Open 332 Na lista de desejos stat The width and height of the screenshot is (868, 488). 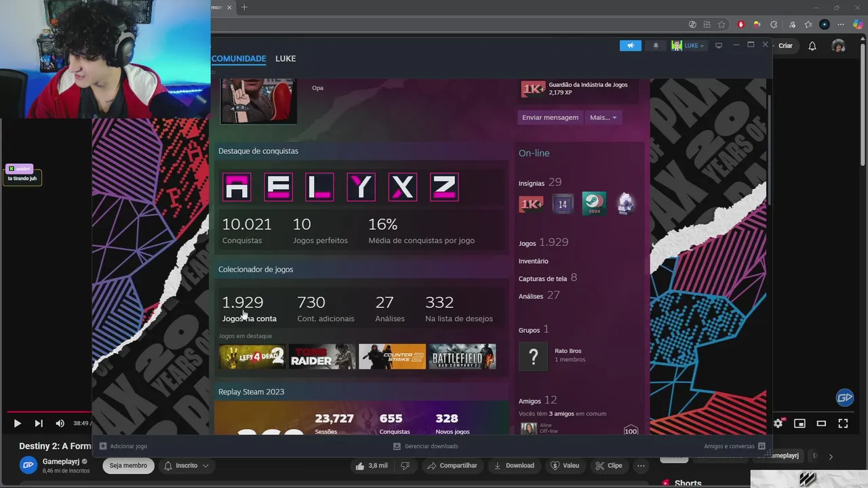click(459, 308)
